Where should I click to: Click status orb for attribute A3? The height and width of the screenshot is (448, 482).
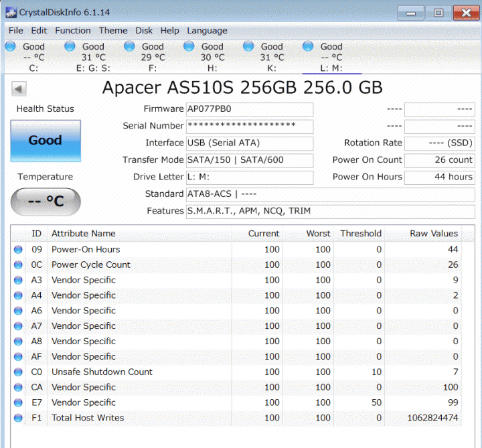(18, 280)
